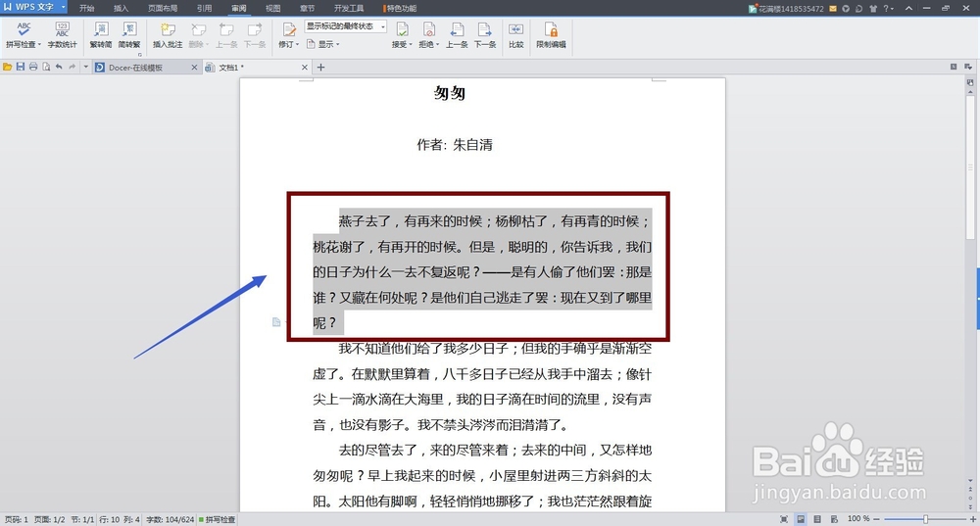Click the zoom in plus button

coord(973,519)
